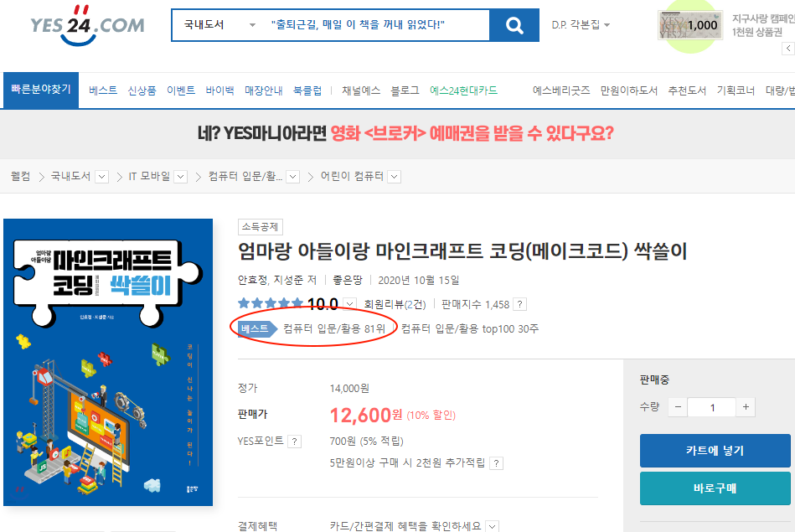Increase quantity with plus button
The height and width of the screenshot is (532, 795).
click(x=746, y=407)
